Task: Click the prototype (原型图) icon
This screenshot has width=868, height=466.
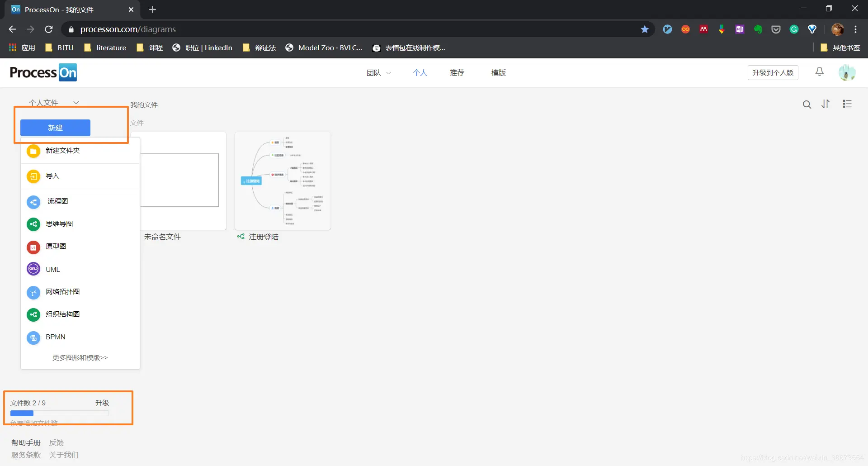Action: click(33, 247)
